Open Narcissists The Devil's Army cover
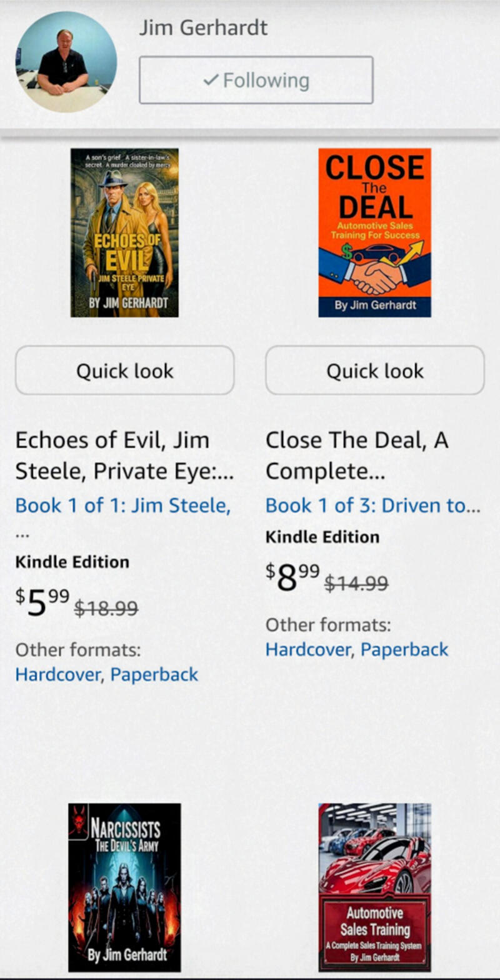 pyautogui.click(x=124, y=887)
